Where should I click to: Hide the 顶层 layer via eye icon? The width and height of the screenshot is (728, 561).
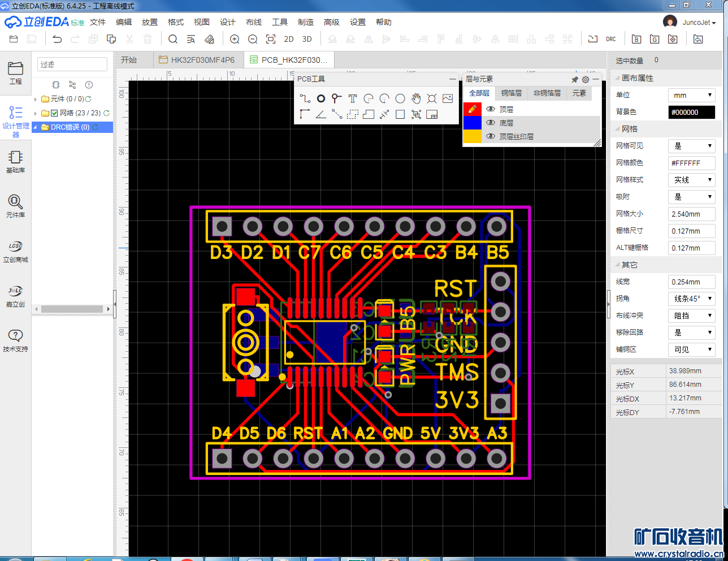click(491, 109)
